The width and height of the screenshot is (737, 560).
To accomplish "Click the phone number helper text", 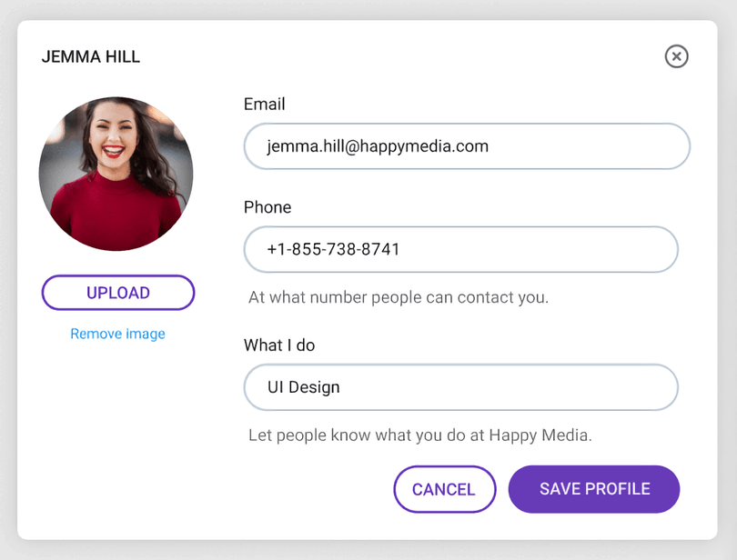I will click(x=399, y=297).
